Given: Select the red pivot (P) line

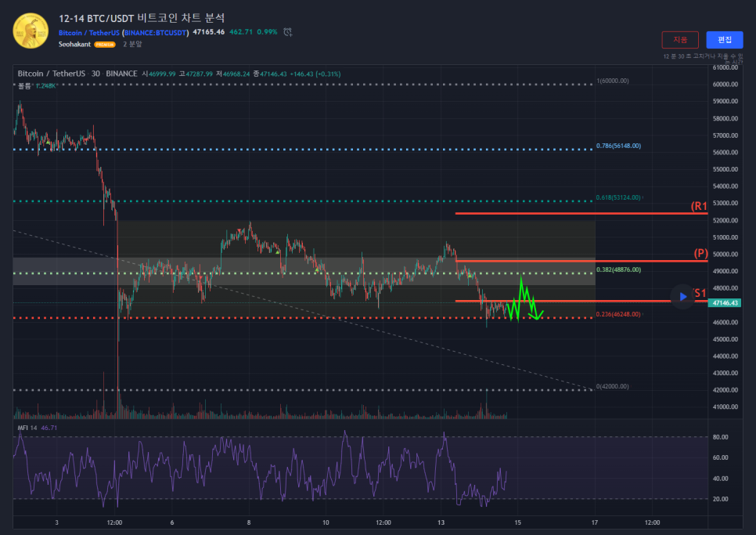Looking at the screenshot, I should coord(548,261).
